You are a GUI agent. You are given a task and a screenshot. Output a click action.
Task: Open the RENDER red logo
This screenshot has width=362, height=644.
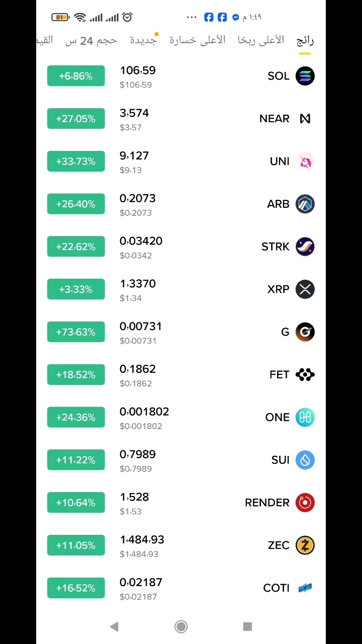click(305, 503)
